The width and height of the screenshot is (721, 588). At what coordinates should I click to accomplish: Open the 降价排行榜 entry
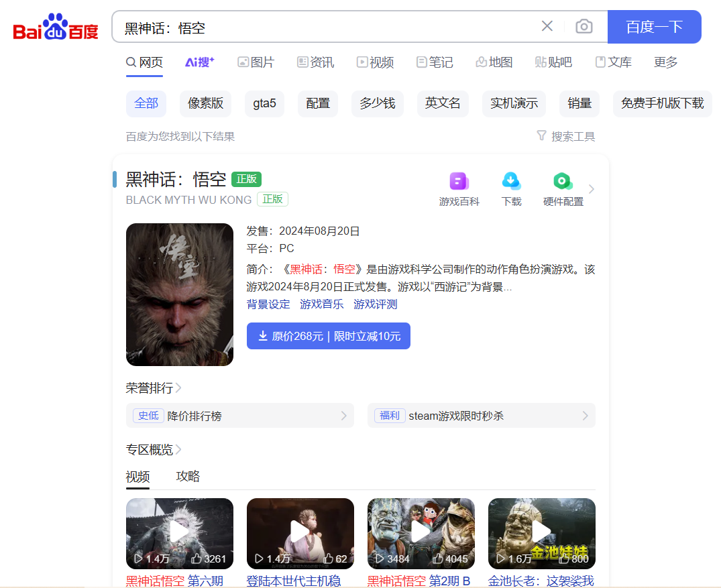click(x=240, y=416)
